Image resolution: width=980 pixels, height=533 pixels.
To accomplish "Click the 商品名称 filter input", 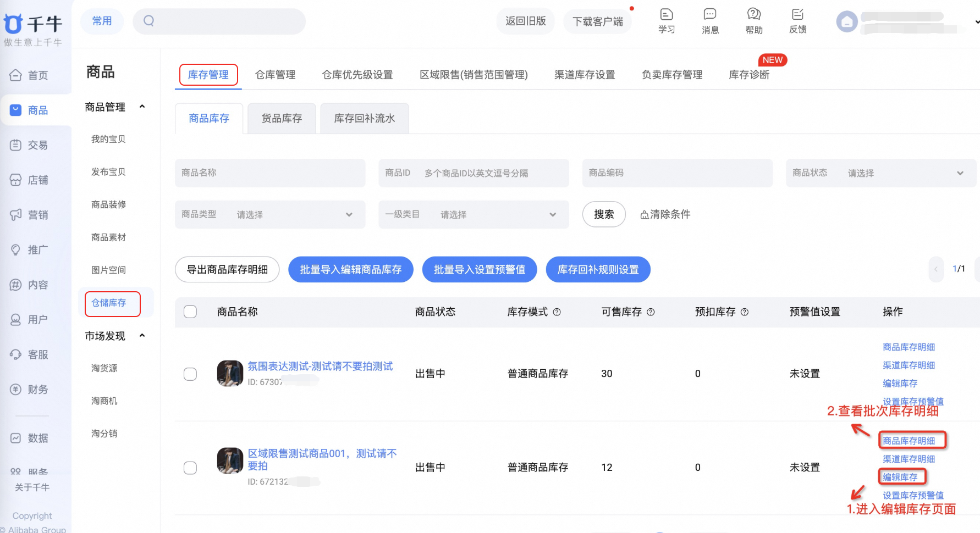I will [270, 173].
